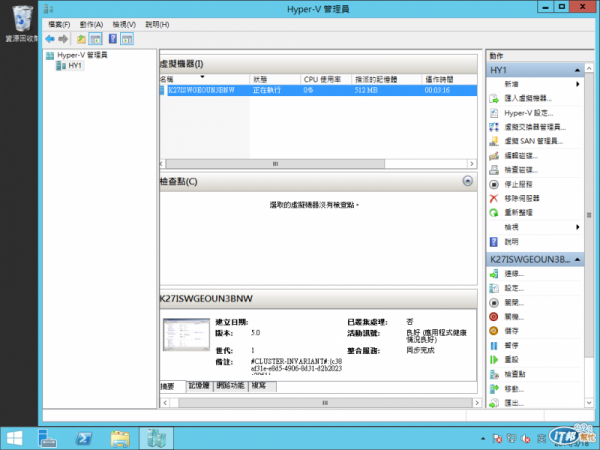Click the blue question mark Help toolbar icon
This screenshot has width=600, height=450.
[x=113, y=39]
